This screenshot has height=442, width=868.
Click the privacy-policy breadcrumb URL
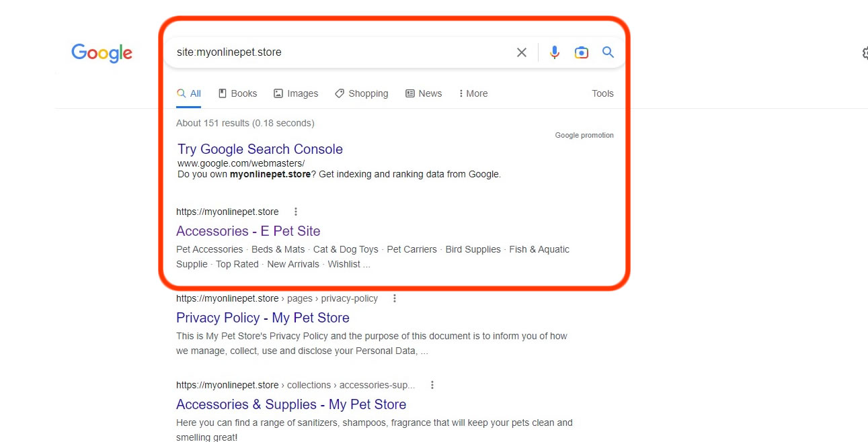277,298
